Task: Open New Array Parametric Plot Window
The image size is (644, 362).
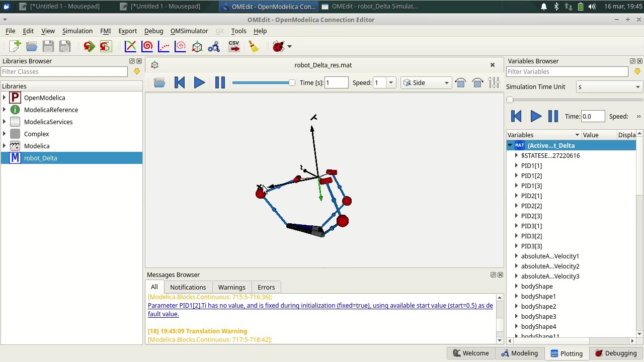Action: 180,46
